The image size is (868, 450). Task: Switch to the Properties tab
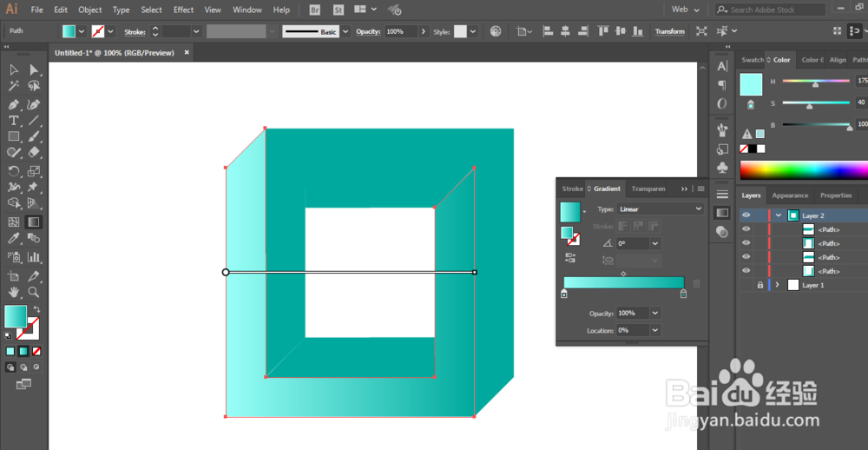tap(836, 195)
